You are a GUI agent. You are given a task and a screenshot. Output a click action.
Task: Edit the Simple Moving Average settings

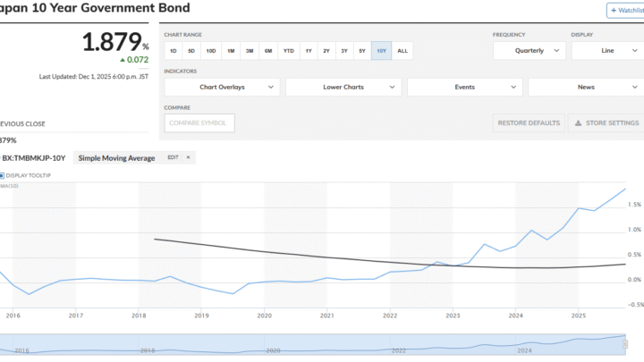tap(173, 157)
